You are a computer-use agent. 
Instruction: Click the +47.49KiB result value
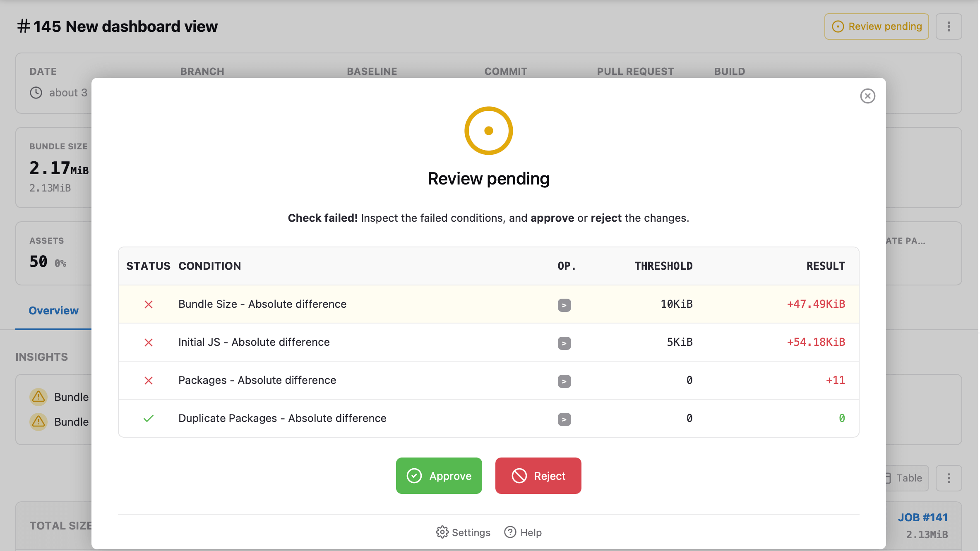click(816, 304)
